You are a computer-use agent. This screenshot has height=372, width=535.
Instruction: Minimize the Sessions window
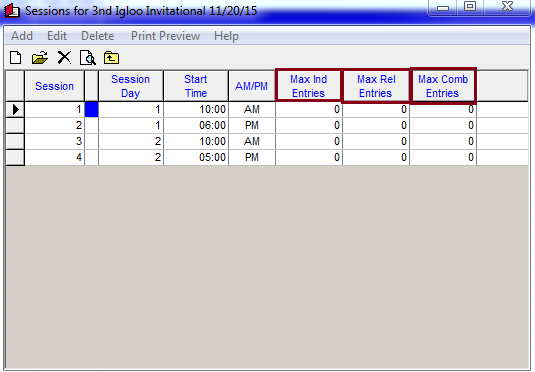click(x=443, y=8)
